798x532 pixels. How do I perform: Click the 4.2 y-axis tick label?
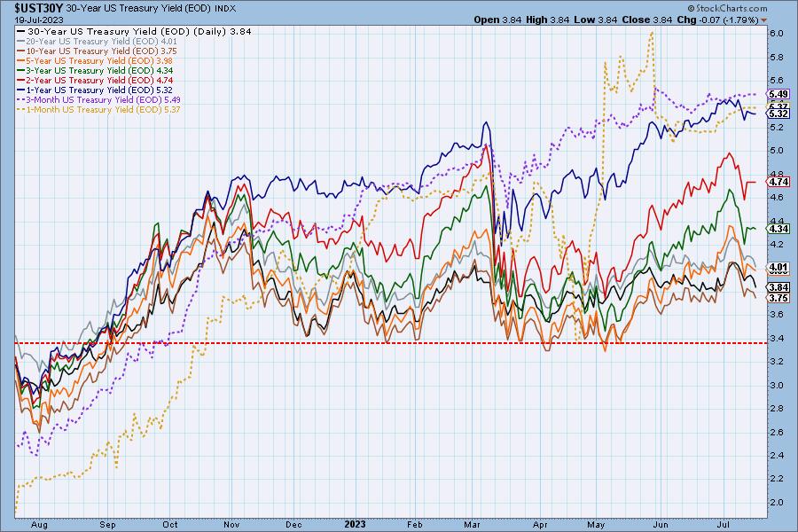[777, 245]
